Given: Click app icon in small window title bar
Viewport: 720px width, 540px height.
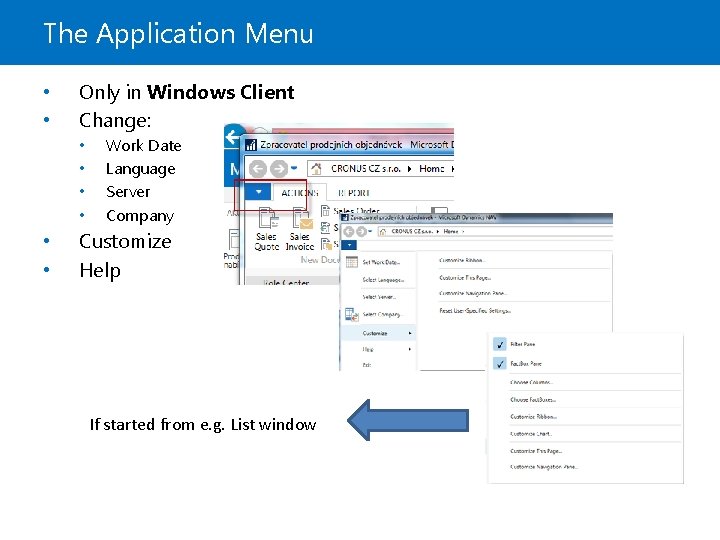Looking at the screenshot, I should pos(345,218).
